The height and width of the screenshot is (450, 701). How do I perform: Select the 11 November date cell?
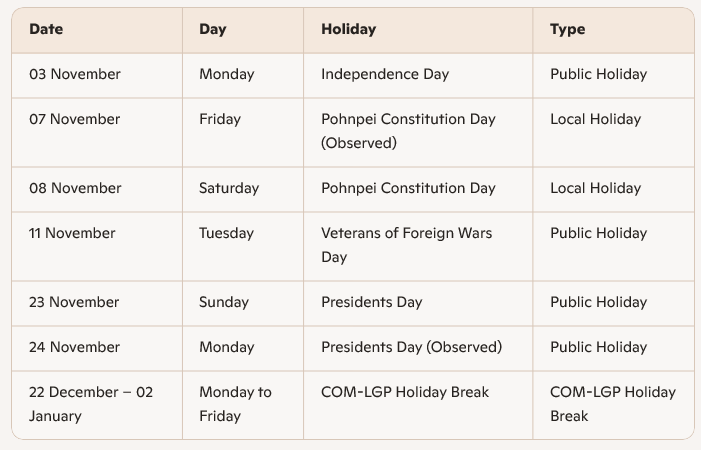pos(73,233)
